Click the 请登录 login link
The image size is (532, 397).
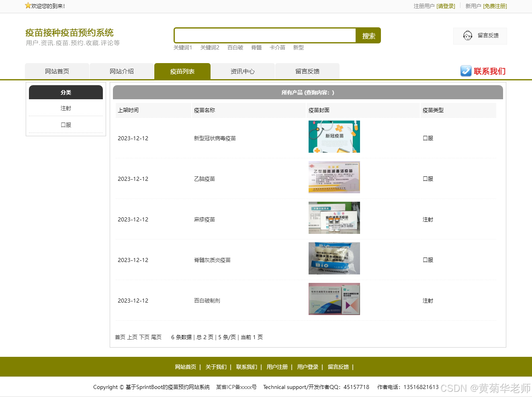pyautogui.click(x=446, y=6)
